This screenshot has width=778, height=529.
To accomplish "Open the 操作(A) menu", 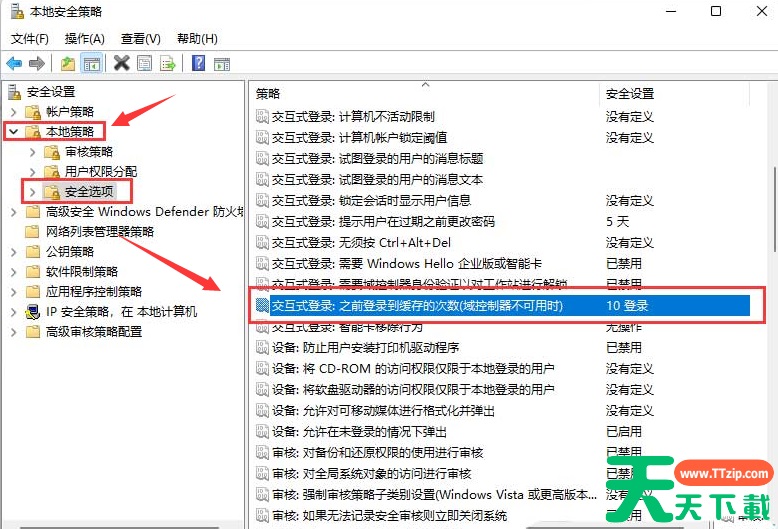I will coord(84,39).
